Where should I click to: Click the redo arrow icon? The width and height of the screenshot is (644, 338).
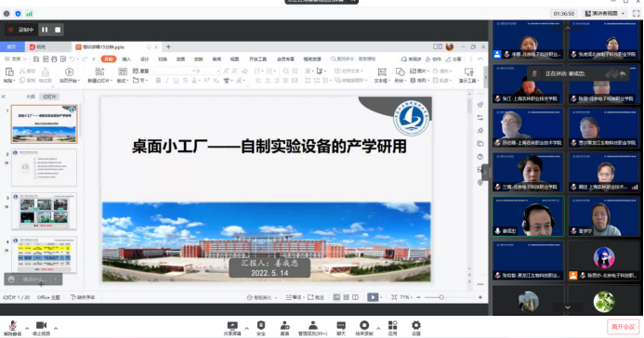coord(85,59)
